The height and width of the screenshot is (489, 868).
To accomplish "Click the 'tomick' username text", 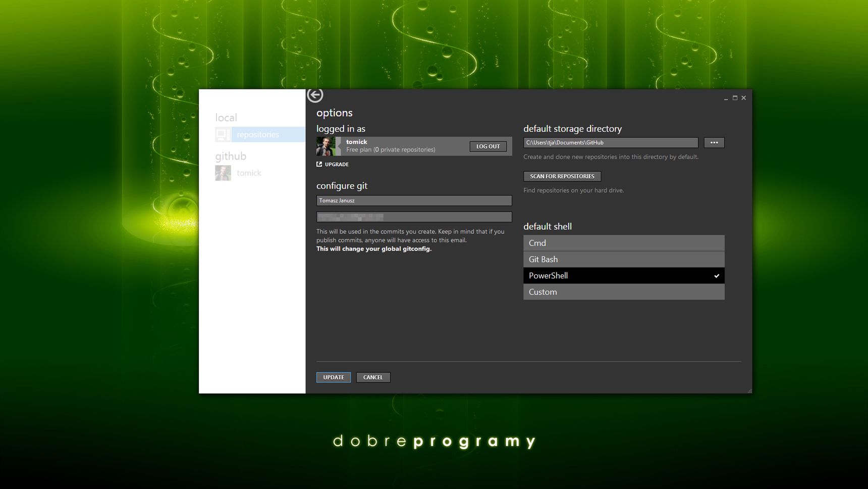I will (356, 142).
